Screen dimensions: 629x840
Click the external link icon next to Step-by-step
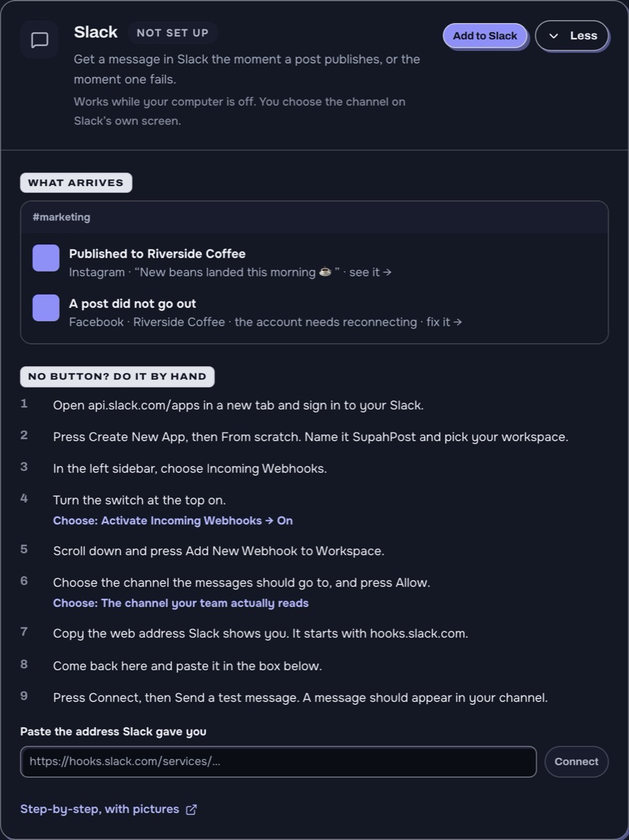[191, 809]
